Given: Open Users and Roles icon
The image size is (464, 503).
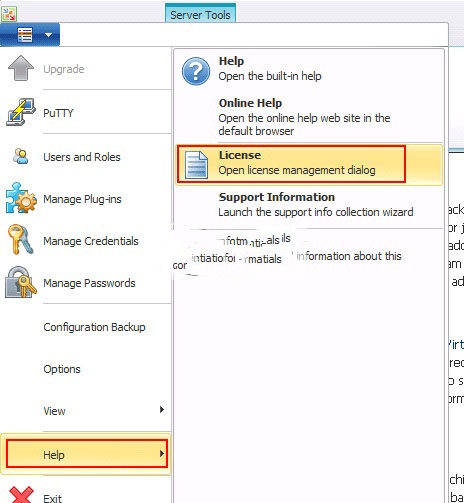Looking at the screenshot, I should click(x=21, y=156).
